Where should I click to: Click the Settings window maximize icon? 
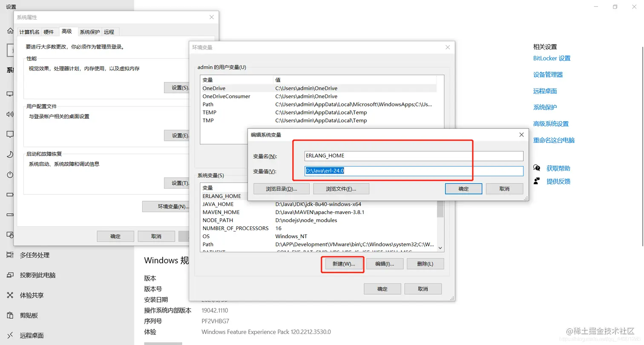(615, 7)
